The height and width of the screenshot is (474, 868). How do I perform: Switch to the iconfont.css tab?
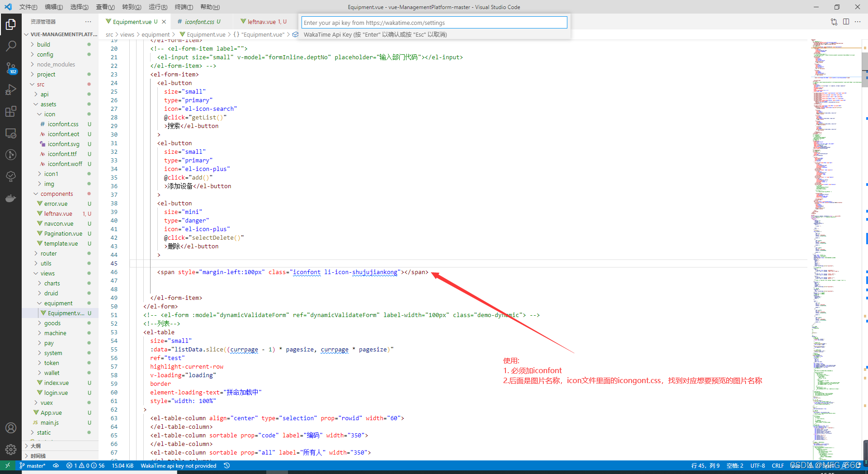(199, 22)
